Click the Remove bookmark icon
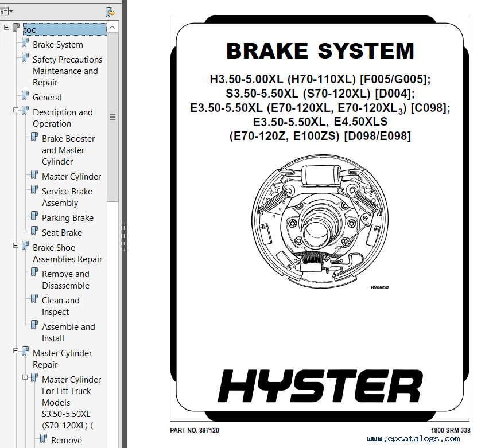 tap(44, 439)
